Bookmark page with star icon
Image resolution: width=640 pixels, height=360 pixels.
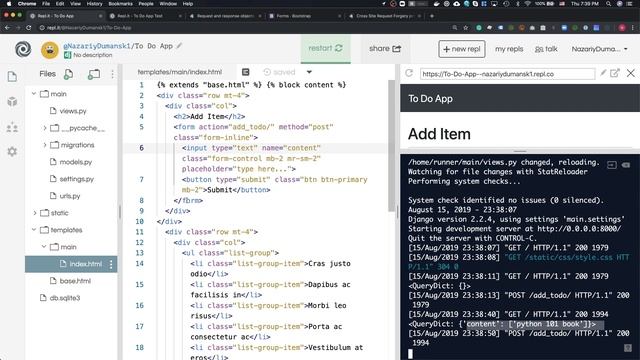pos(466,28)
